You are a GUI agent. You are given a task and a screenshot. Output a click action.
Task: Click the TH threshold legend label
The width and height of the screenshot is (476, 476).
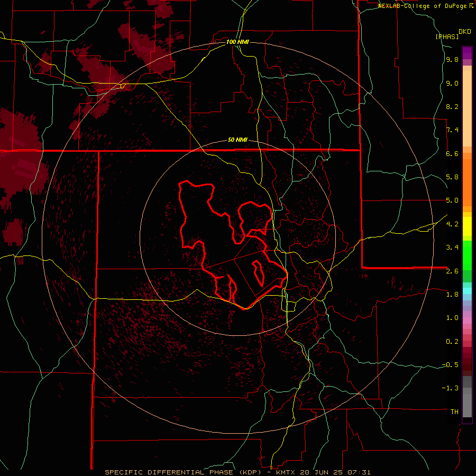click(454, 412)
